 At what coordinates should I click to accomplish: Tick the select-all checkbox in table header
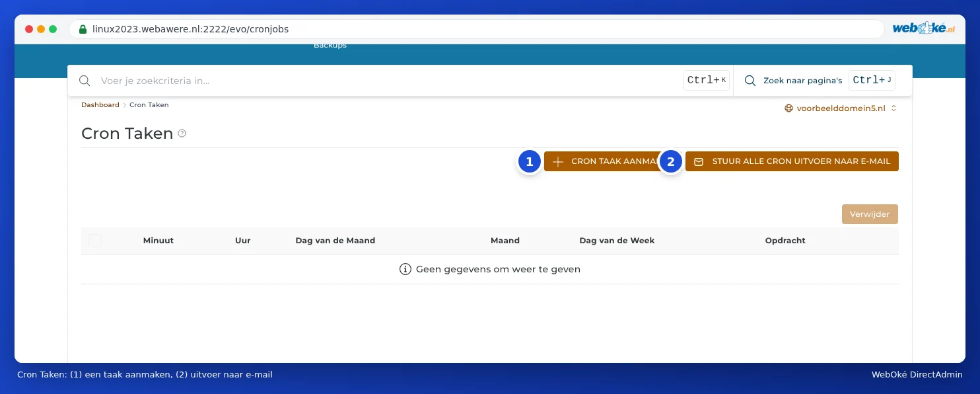click(x=94, y=241)
